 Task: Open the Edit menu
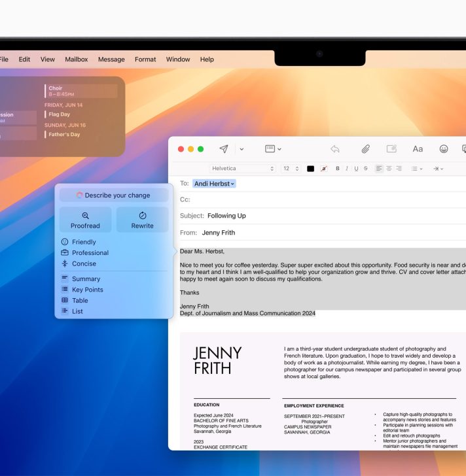(x=24, y=59)
